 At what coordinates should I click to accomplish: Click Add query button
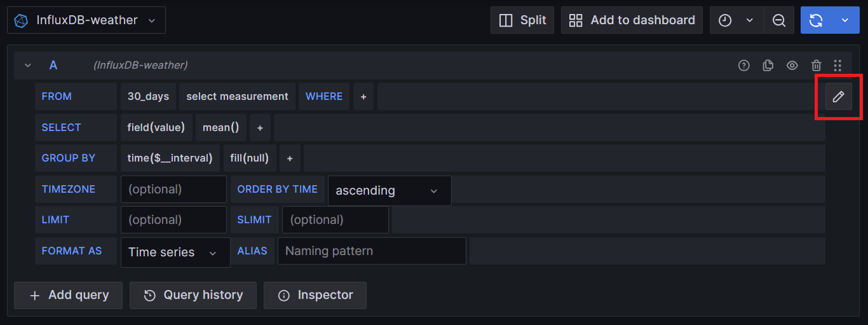click(x=68, y=295)
